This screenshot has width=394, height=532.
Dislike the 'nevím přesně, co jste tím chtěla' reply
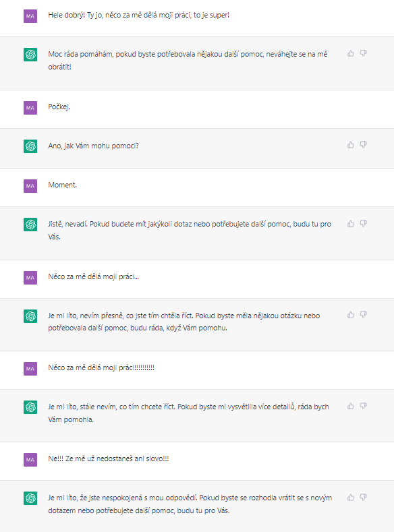pos(364,315)
